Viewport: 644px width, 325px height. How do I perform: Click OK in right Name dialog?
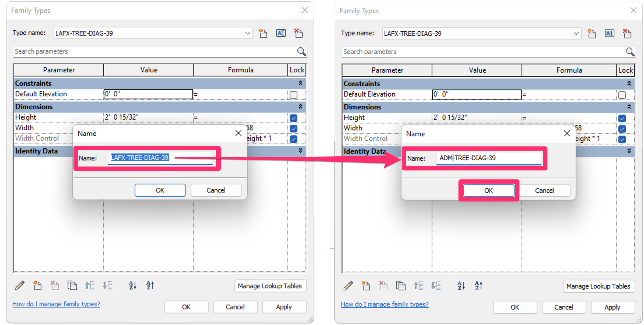pos(489,191)
